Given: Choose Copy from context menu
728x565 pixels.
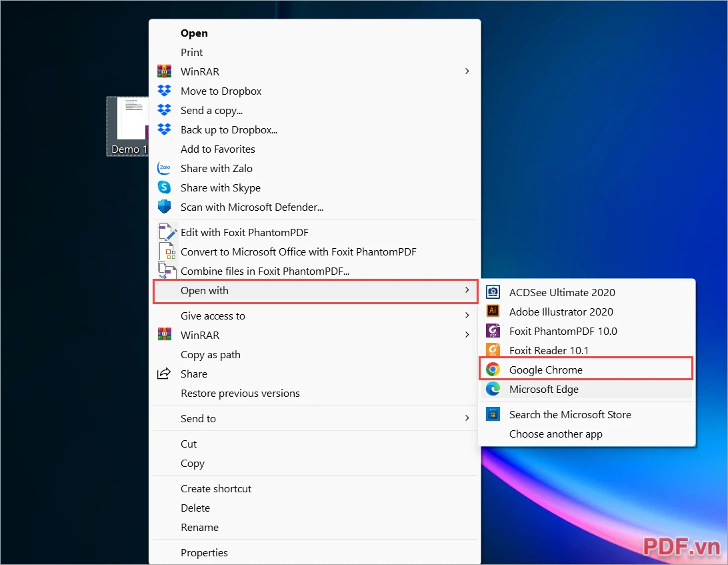Looking at the screenshot, I should [x=315, y=463].
